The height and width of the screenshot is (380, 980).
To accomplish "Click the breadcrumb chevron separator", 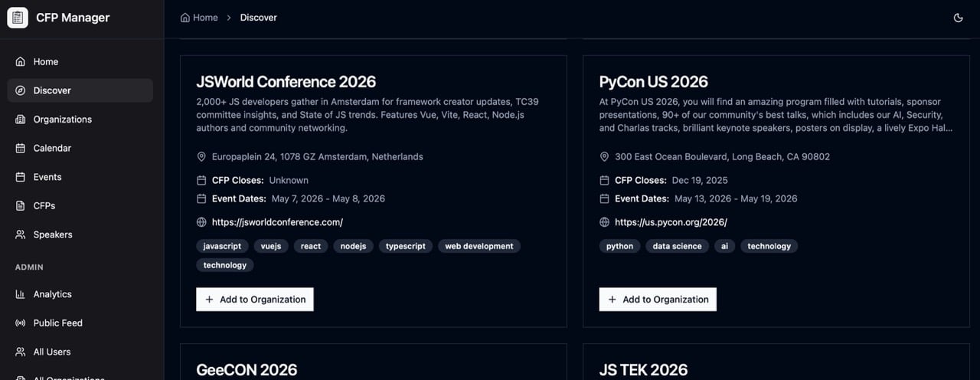I will tap(229, 18).
